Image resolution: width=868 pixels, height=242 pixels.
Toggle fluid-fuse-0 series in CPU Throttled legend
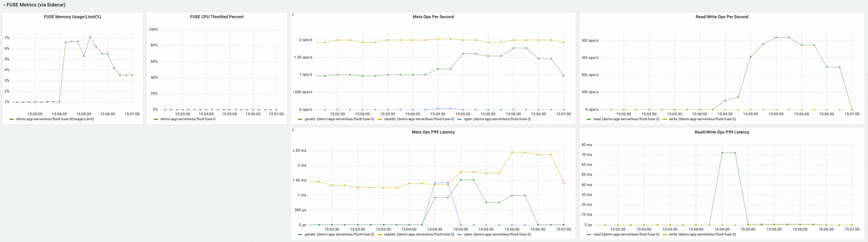click(x=188, y=119)
